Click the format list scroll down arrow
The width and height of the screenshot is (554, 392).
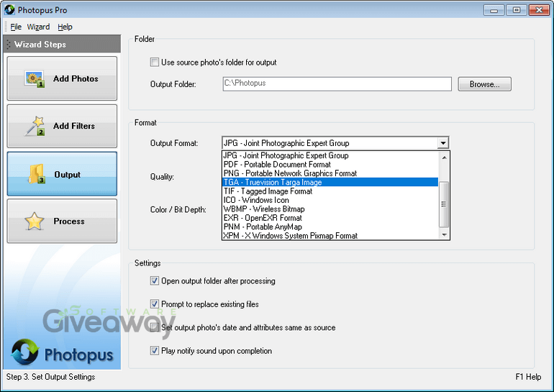tap(444, 234)
